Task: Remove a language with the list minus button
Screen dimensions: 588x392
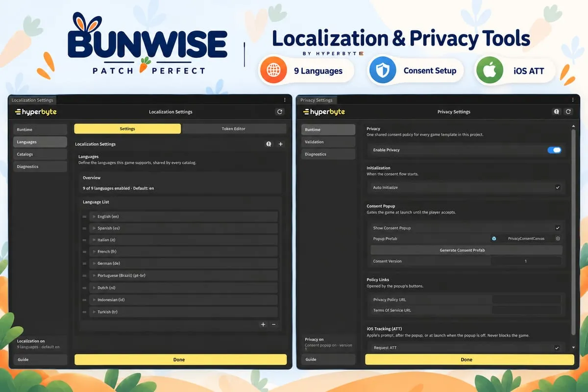Action: tap(273, 324)
